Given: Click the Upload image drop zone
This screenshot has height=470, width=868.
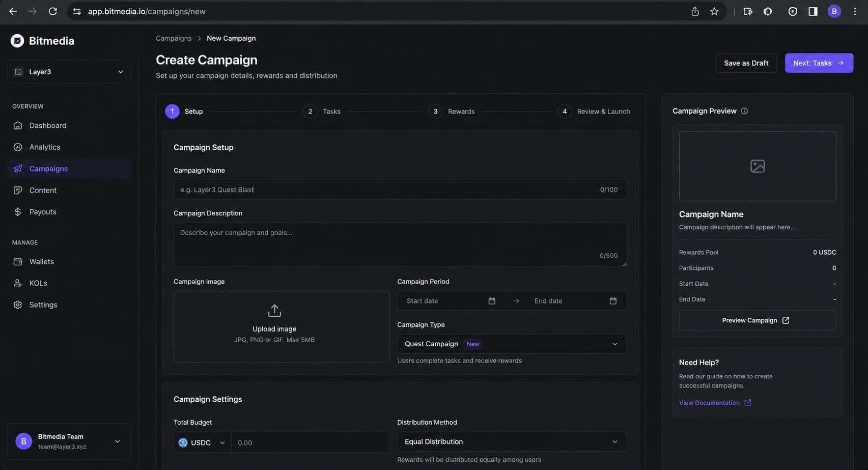Looking at the screenshot, I should tap(282, 326).
